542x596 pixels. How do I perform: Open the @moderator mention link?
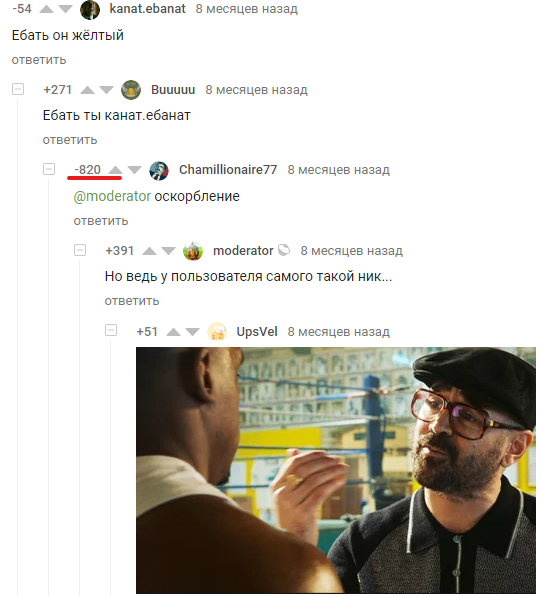pyautogui.click(x=112, y=197)
